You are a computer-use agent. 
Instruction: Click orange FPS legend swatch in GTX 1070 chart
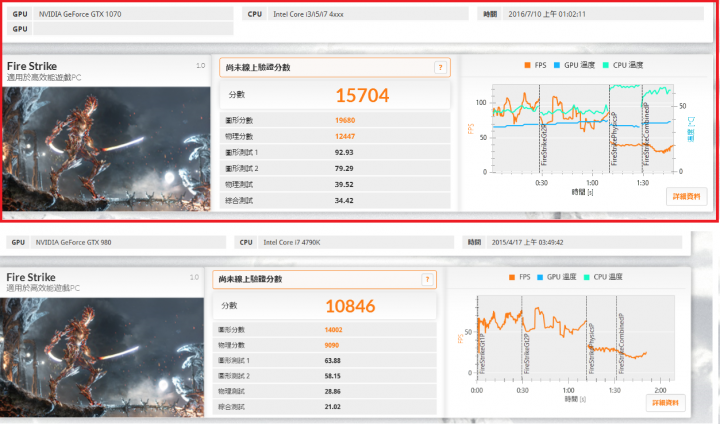[x=527, y=65]
